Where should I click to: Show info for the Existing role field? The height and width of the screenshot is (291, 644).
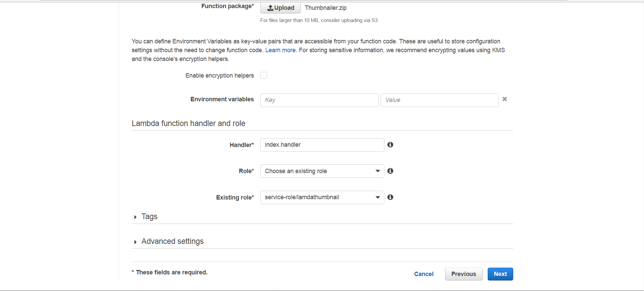pyautogui.click(x=390, y=197)
